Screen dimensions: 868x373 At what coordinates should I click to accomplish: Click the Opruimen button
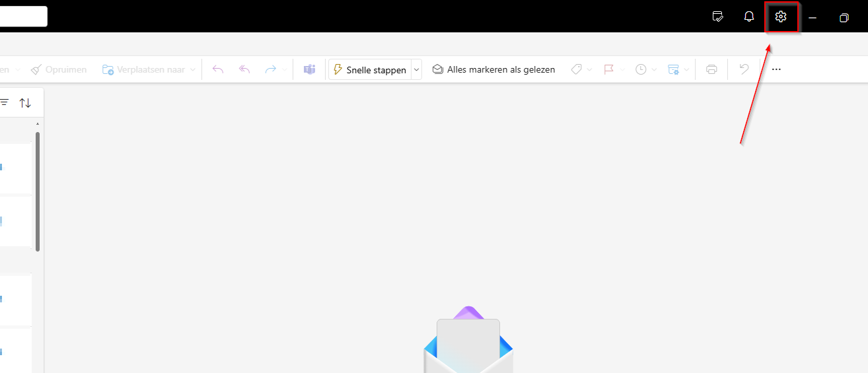tap(59, 69)
